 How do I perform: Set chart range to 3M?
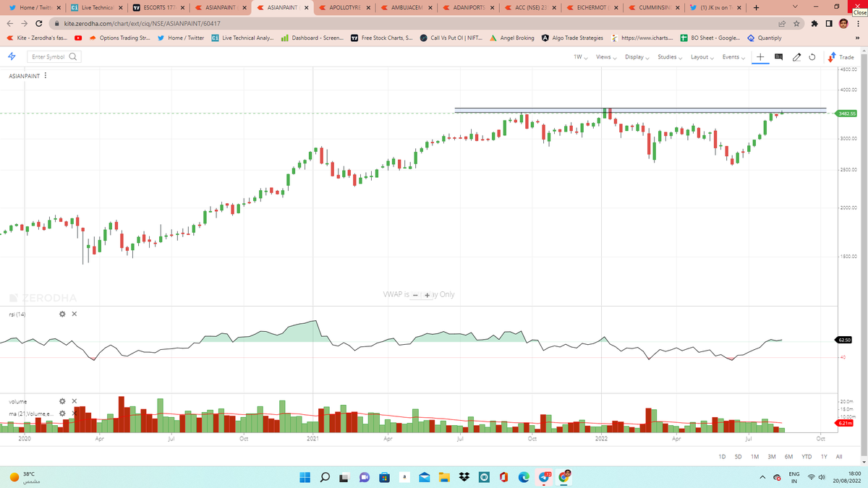(772, 456)
